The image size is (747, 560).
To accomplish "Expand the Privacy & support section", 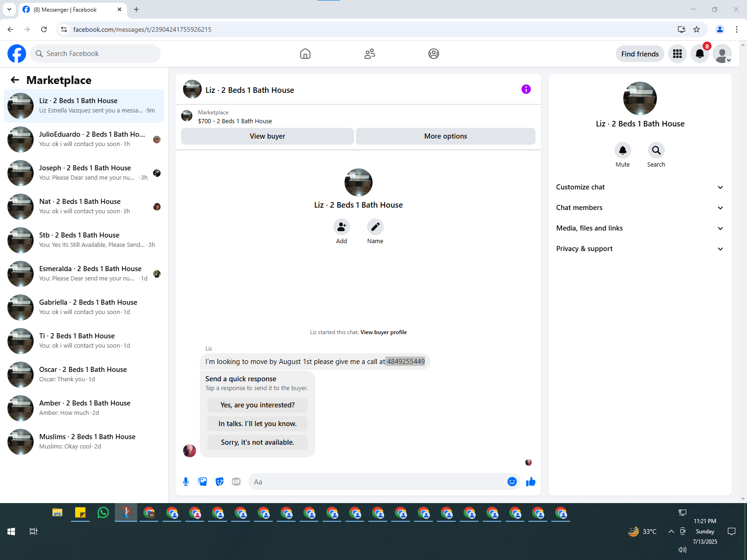I will pyautogui.click(x=640, y=249).
